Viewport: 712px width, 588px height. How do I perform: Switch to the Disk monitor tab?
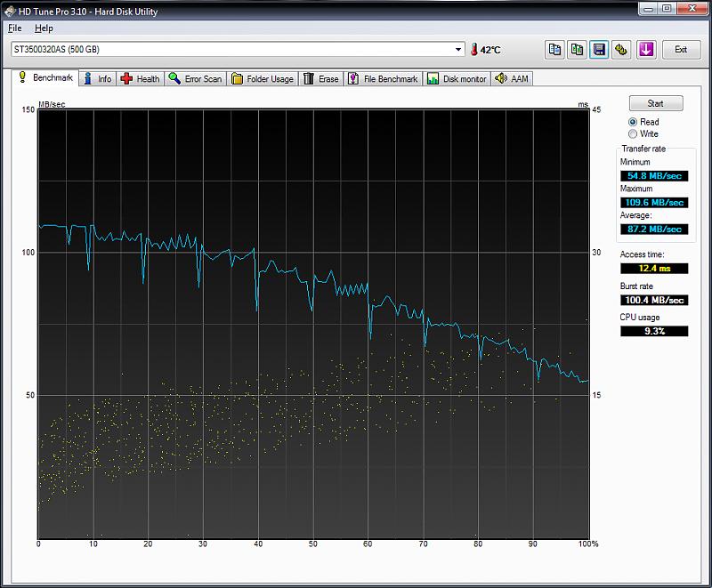(x=457, y=78)
